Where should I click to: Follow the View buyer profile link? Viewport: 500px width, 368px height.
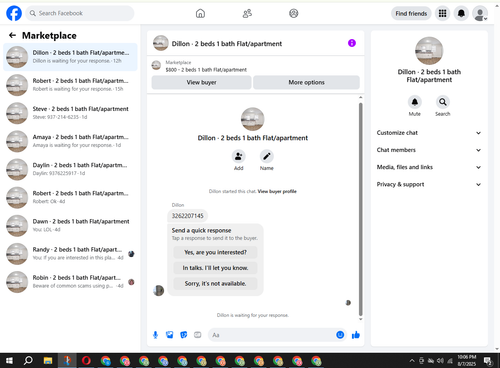point(277,191)
